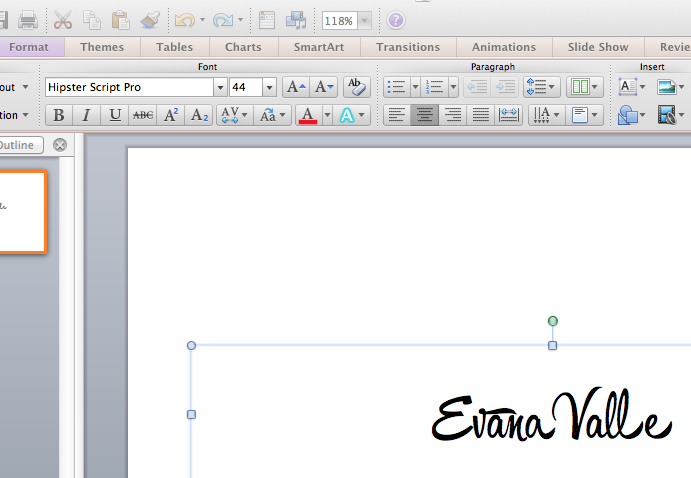Open text effects glowing A button
691x478 pixels.
click(x=352, y=115)
